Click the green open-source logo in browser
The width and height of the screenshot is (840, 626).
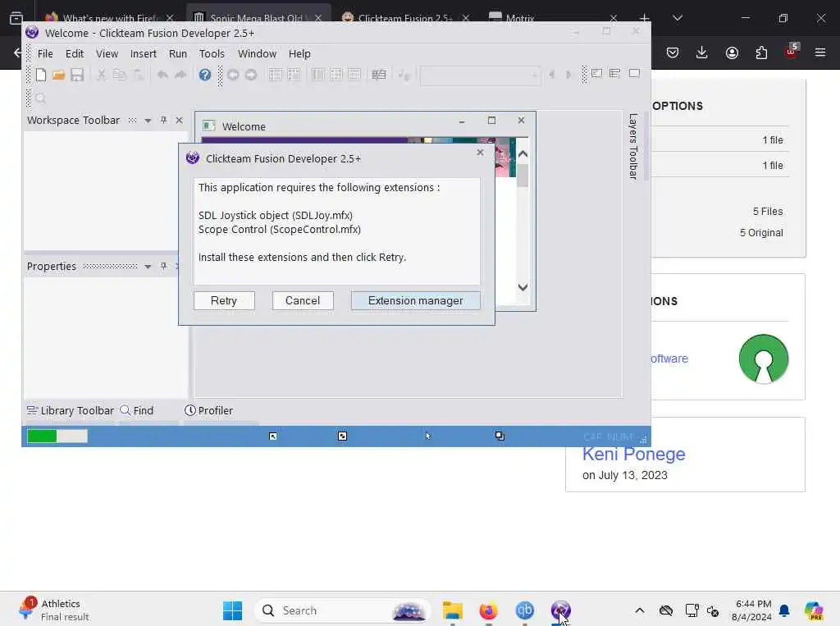(x=764, y=359)
